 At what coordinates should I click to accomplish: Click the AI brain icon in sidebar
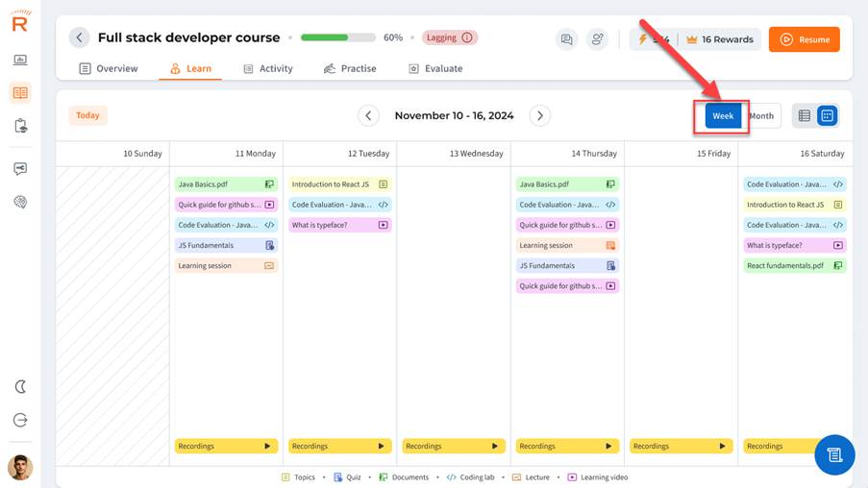coord(20,202)
